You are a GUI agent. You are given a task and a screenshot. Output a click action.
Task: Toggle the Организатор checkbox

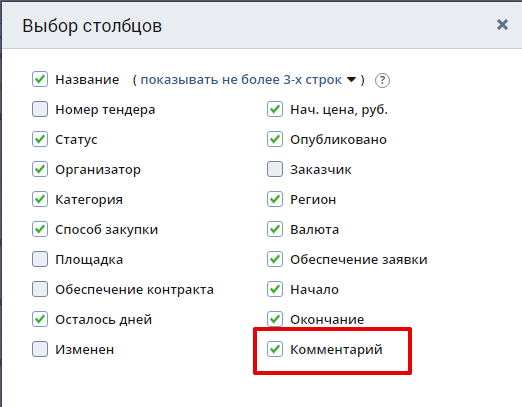pos(40,169)
